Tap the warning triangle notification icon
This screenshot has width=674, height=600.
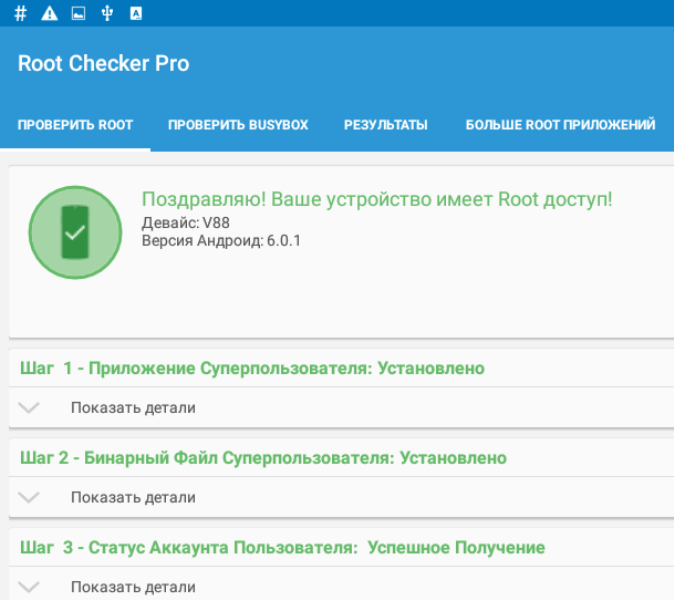click(49, 14)
